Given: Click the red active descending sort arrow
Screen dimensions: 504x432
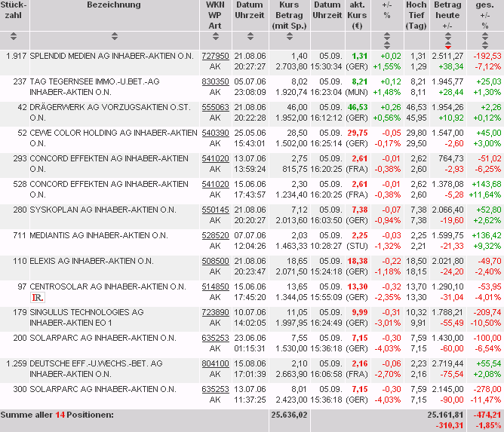Looking at the screenshot, I should (x=448, y=46).
